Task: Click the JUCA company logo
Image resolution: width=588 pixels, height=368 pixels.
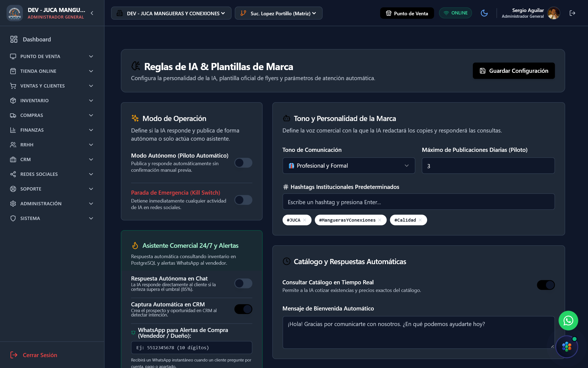Action: (x=14, y=13)
